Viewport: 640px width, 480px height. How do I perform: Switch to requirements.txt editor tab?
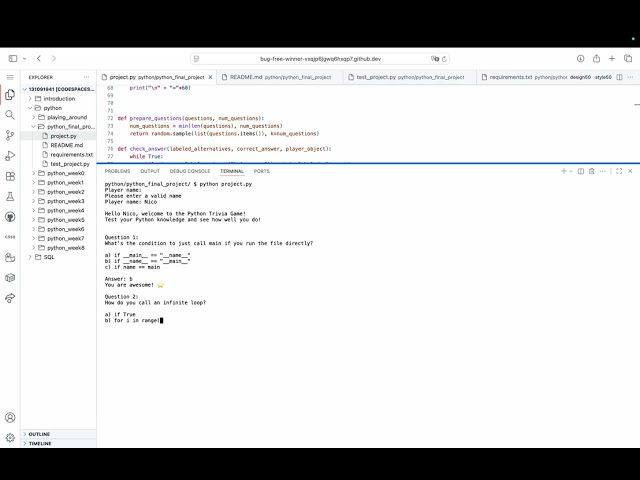click(524, 77)
